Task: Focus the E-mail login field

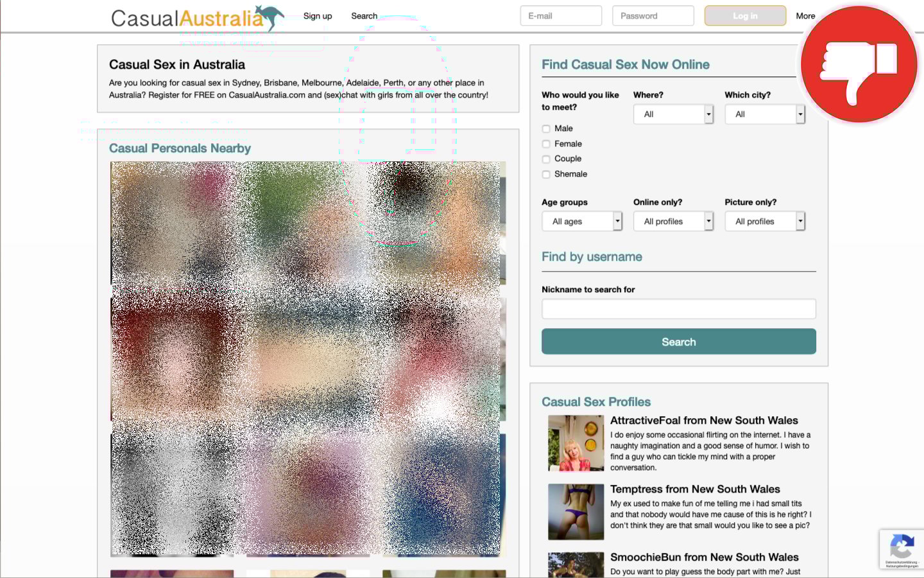Action: 561,16
